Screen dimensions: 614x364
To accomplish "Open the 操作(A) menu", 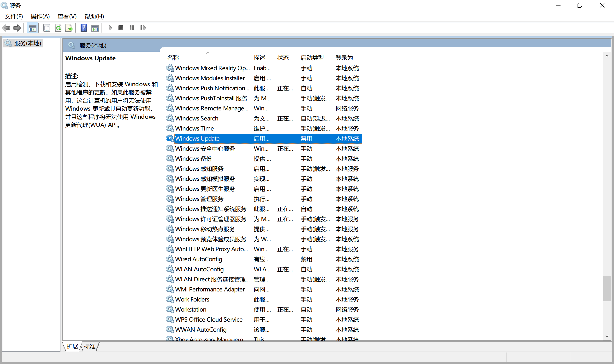I will 40,17.
